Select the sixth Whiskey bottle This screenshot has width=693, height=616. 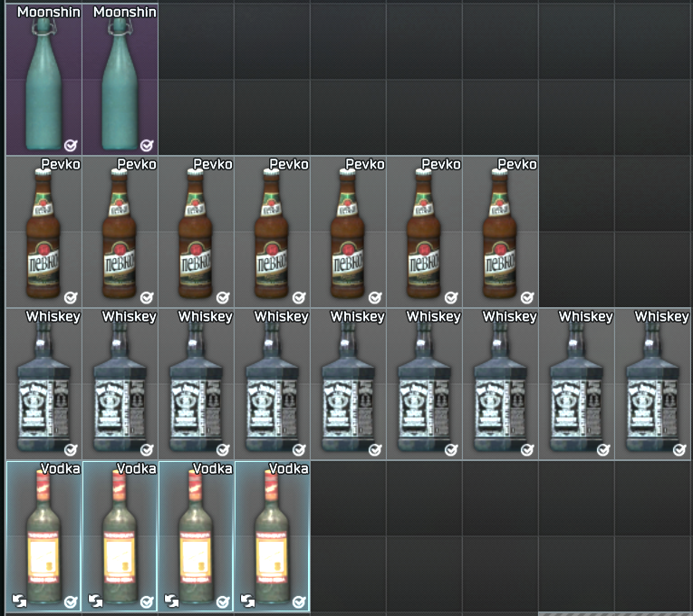(424, 383)
